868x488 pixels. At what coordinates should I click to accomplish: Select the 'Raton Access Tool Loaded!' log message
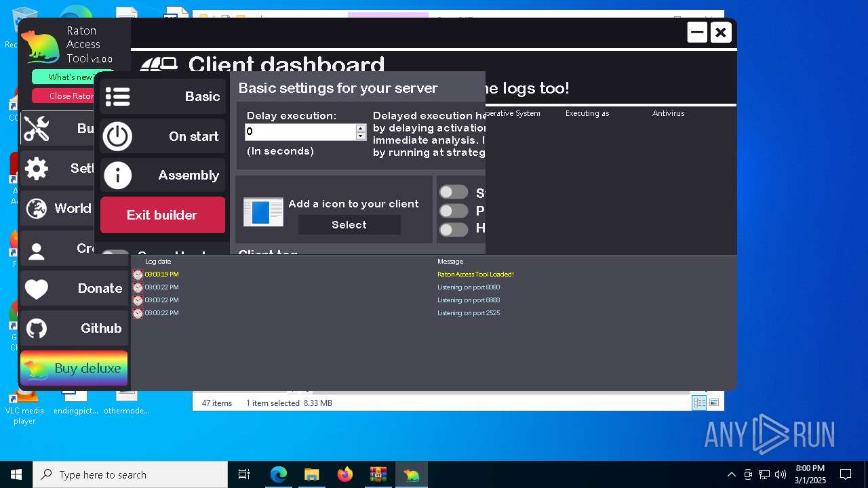pos(475,274)
